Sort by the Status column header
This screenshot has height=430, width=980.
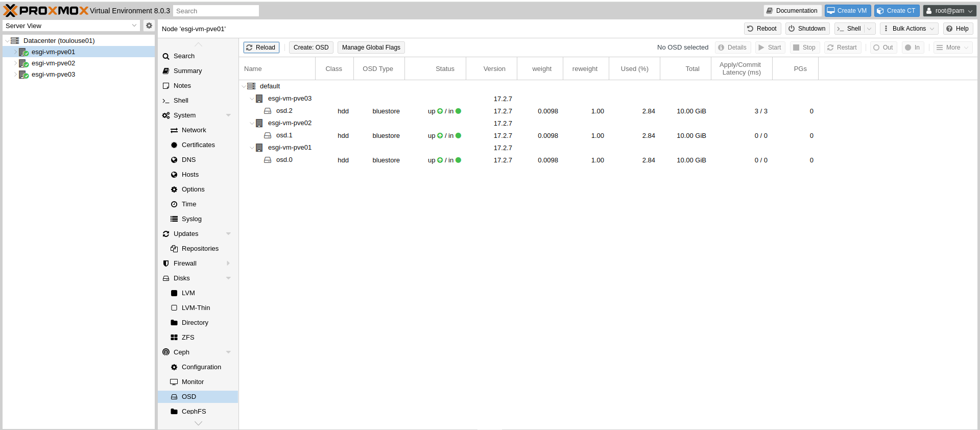(x=435, y=69)
